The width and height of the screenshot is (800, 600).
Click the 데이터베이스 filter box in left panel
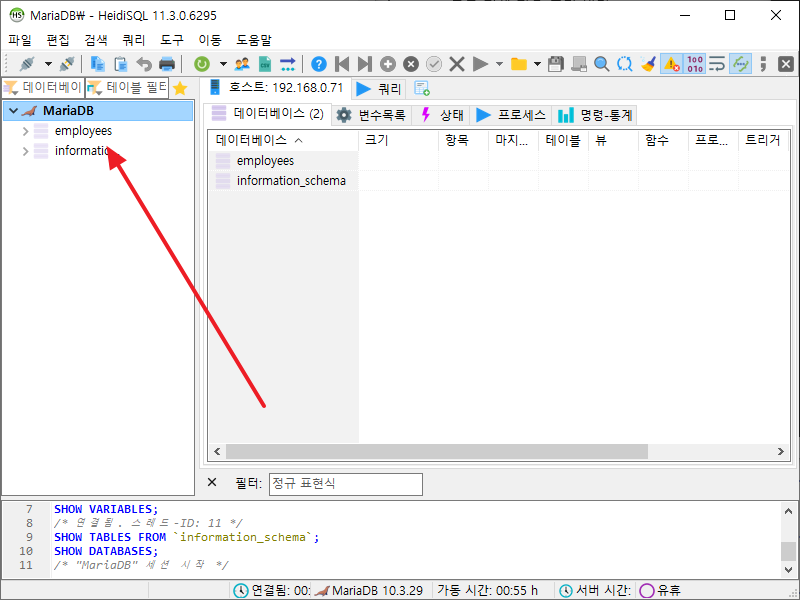tap(43, 88)
